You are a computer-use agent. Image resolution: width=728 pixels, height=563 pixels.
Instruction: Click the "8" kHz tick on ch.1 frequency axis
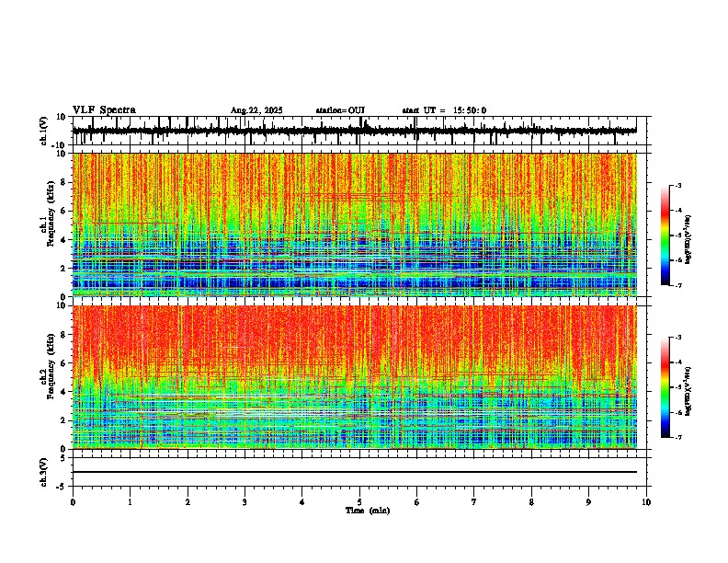pyautogui.click(x=64, y=182)
